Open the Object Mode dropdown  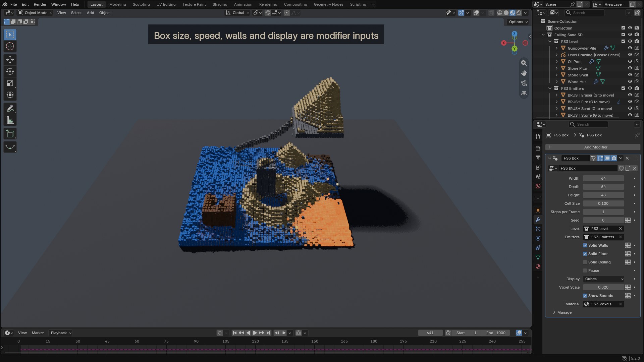tap(35, 13)
